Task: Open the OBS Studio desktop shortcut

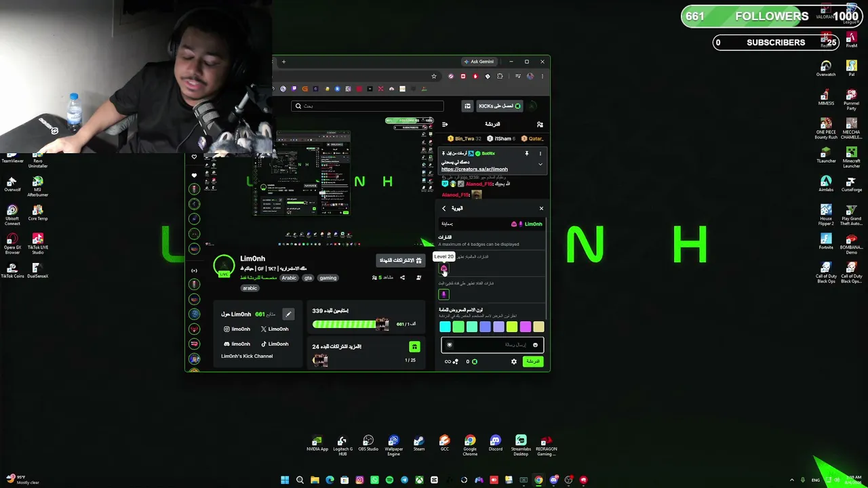Action: 368,444
